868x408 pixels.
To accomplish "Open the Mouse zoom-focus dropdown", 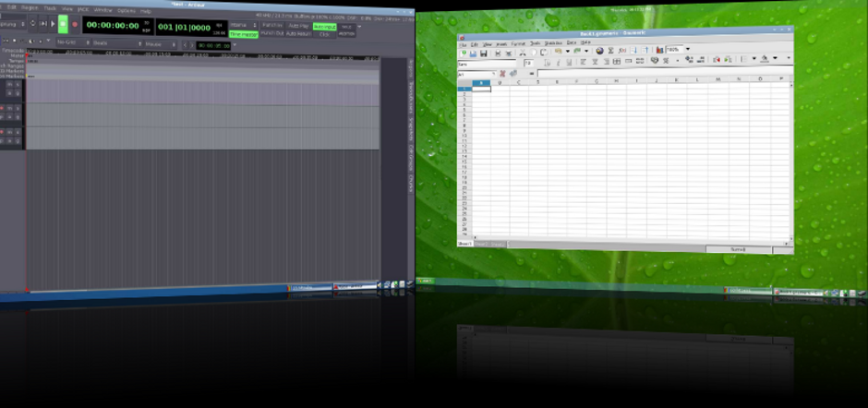I will point(161,43).
